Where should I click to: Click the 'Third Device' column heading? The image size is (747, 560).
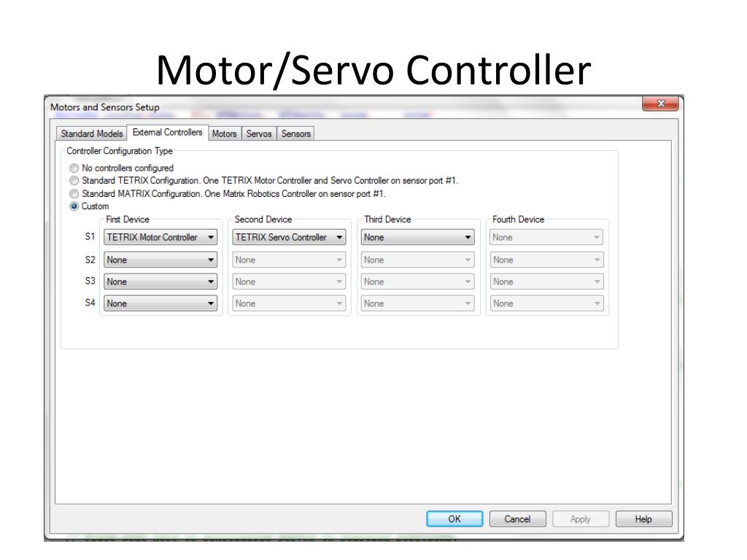click(x=387, y=219)
